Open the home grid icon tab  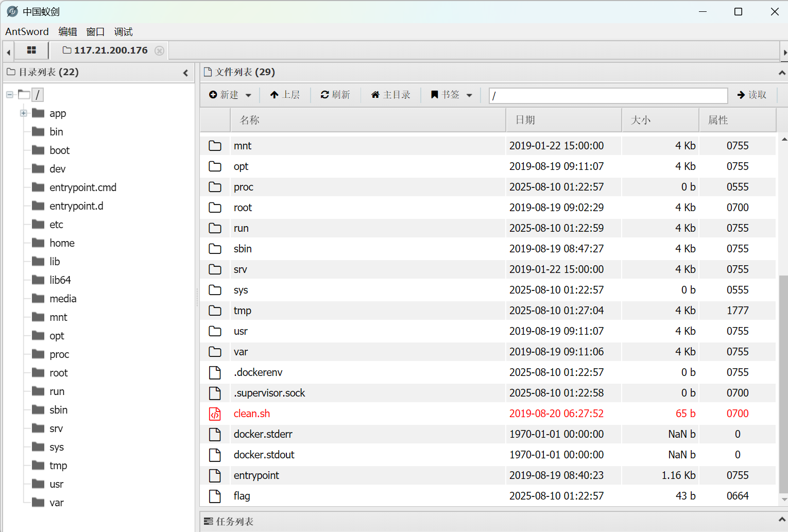31,50
